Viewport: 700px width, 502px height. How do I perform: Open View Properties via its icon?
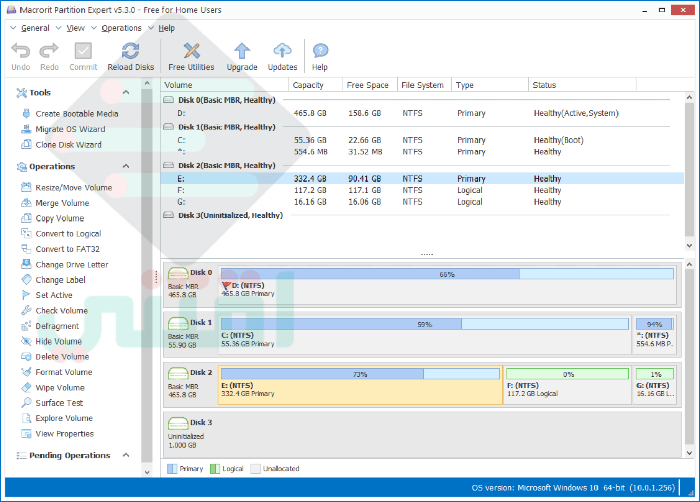[x=26, y=434]
